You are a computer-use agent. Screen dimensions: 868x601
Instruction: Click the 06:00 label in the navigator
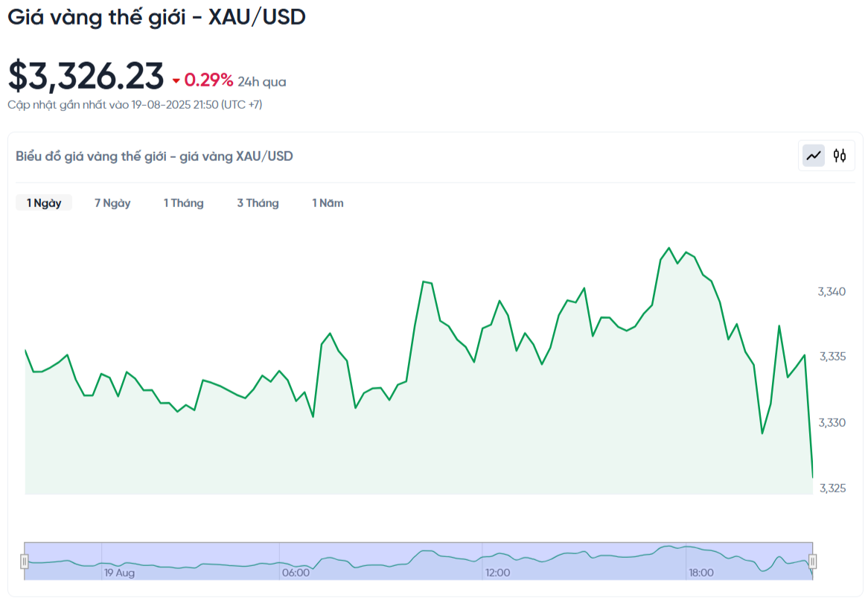click(x=296, y=573)
